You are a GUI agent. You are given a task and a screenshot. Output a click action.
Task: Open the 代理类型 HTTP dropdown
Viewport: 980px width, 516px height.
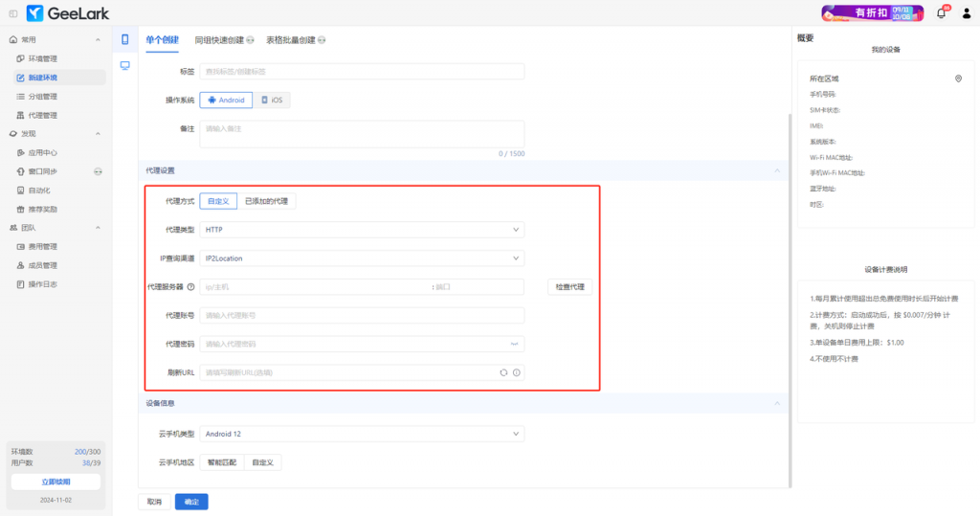click(362, 230)
